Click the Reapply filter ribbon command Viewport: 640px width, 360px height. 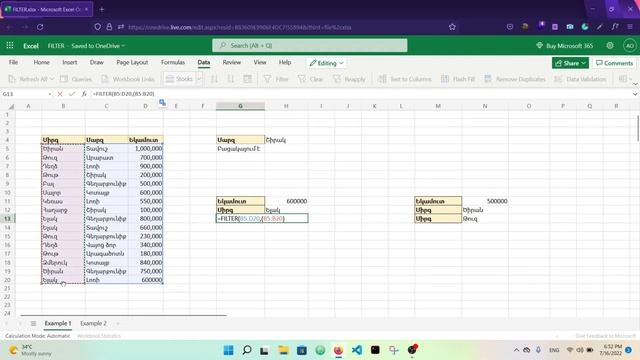tap(349, 79)
